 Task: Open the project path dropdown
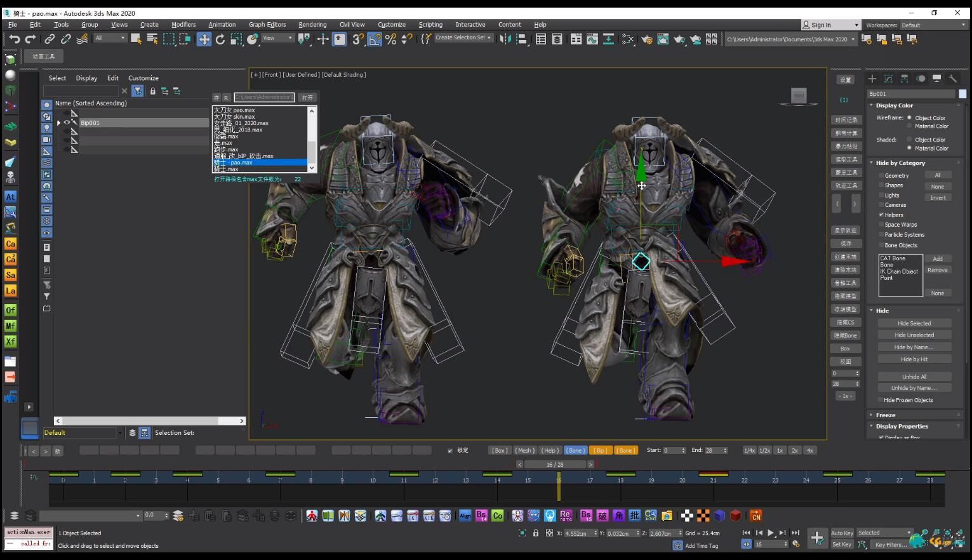[791, 39]
